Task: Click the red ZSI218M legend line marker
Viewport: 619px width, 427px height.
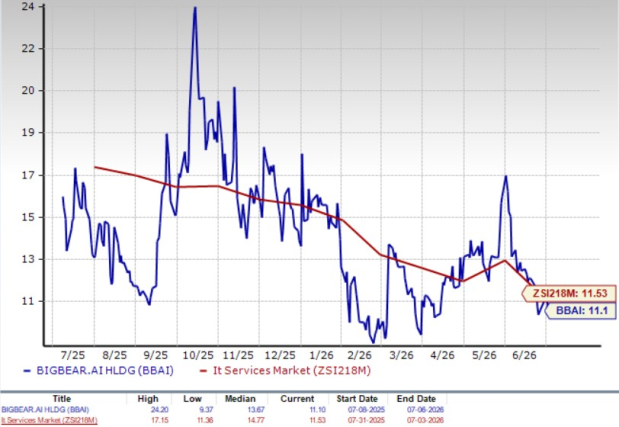Action: tap(203, 371)
